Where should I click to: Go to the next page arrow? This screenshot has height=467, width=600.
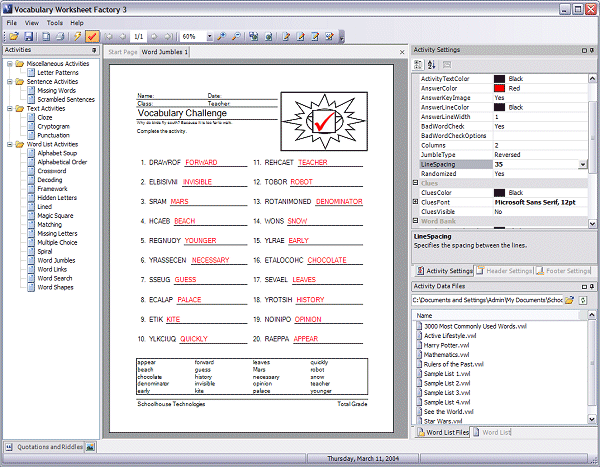(154, 36)
